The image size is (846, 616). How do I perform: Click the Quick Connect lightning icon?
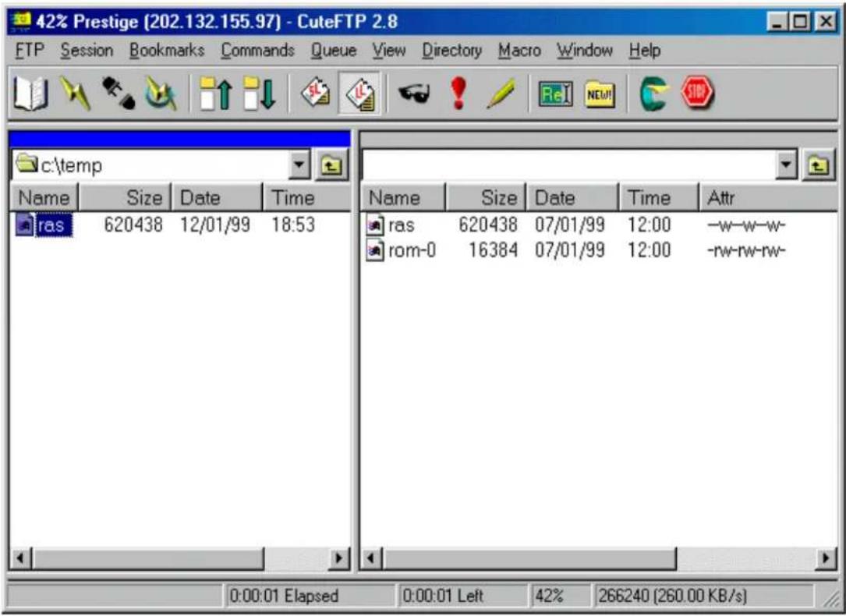pyautogui.click(x=74, y=94)
